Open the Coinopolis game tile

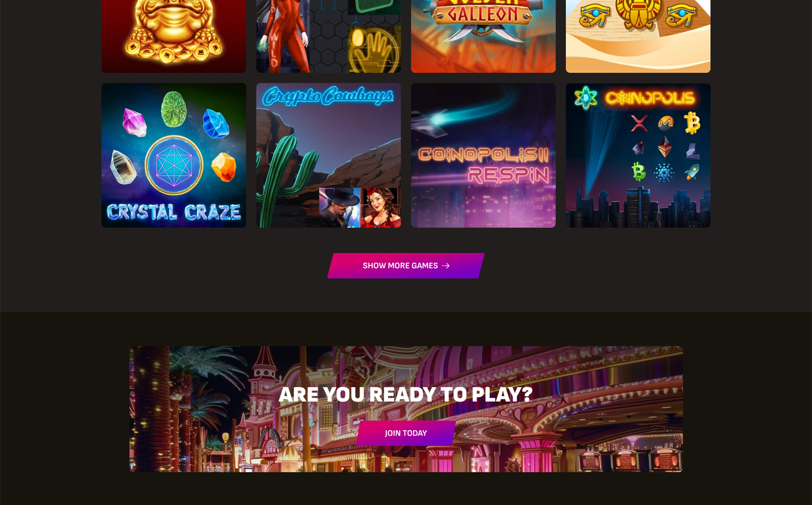point(638,155)
